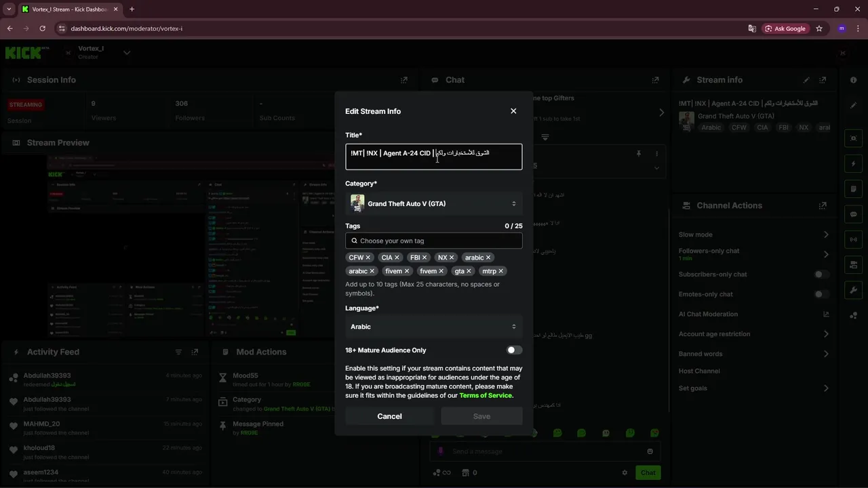The image size is (868, 488).
Task: Click the Save button in the dialog
Action: pyautogui.click(x=481, y=416)
